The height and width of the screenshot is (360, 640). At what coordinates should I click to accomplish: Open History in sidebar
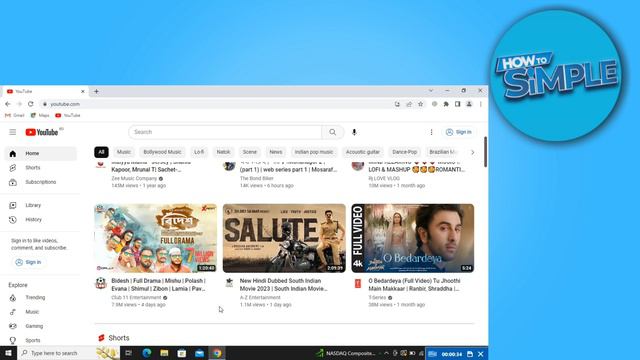click(x=40, y=220)
